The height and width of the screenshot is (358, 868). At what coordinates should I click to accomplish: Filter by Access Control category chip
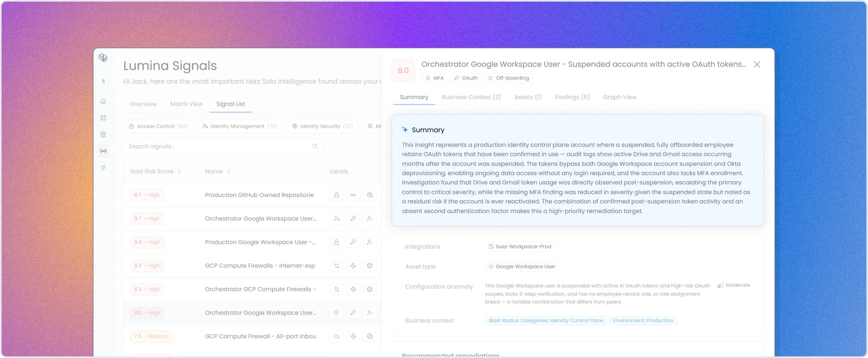tap(158, 126)
